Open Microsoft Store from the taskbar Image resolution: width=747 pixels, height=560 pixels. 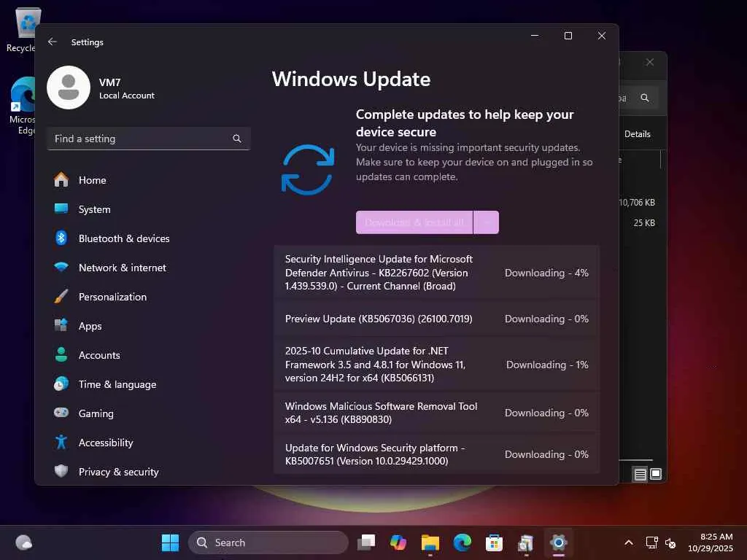click(494, 542)
